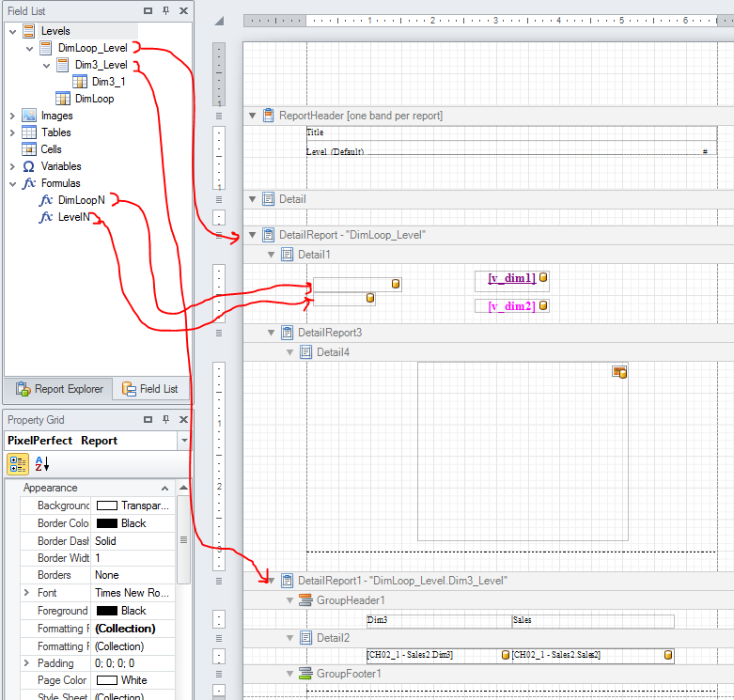Click the Tables grid icon
The height and width of the screenshot is (700, 734).
tap(29, 132)
